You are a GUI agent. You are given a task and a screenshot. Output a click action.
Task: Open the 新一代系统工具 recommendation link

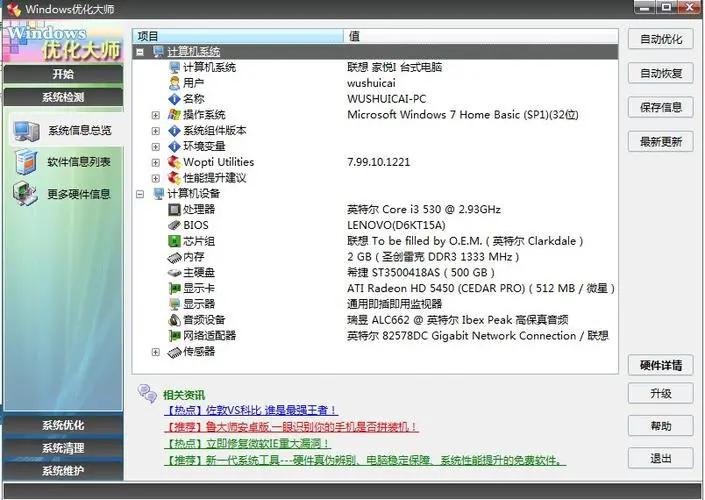(x=365, y=460)
